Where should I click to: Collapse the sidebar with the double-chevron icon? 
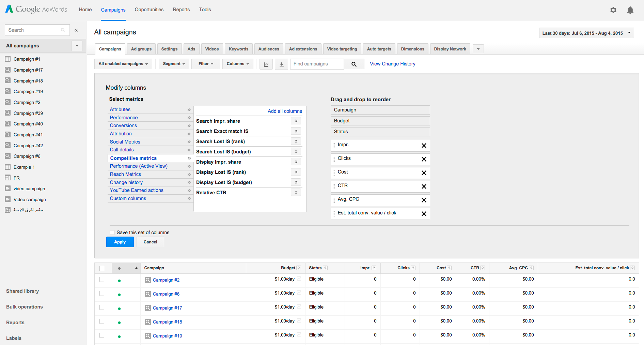(76, 30)
